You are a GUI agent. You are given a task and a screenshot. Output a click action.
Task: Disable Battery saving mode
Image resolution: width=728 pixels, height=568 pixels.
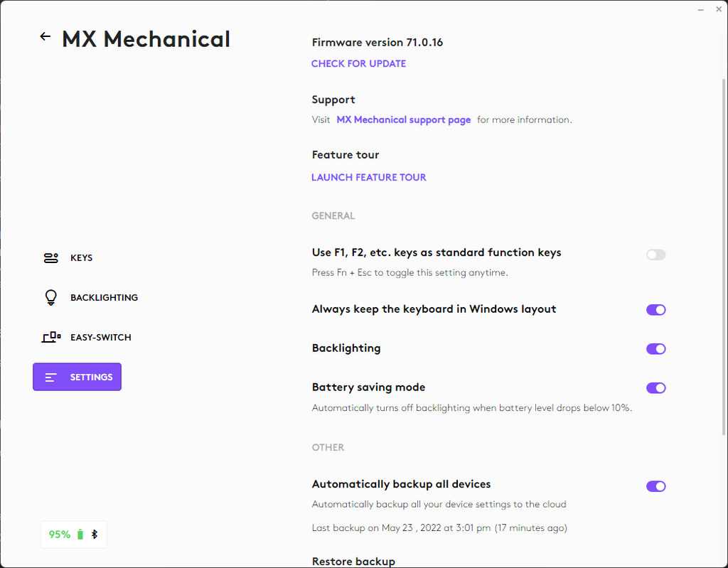(655, 388)
